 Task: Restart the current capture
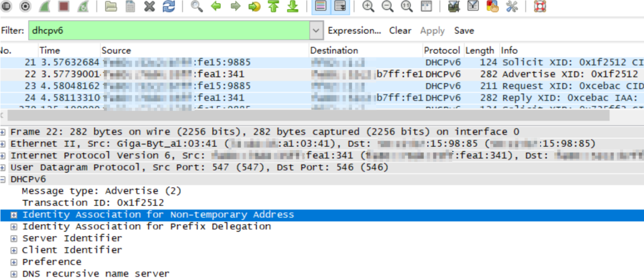[x=82, y=6]
